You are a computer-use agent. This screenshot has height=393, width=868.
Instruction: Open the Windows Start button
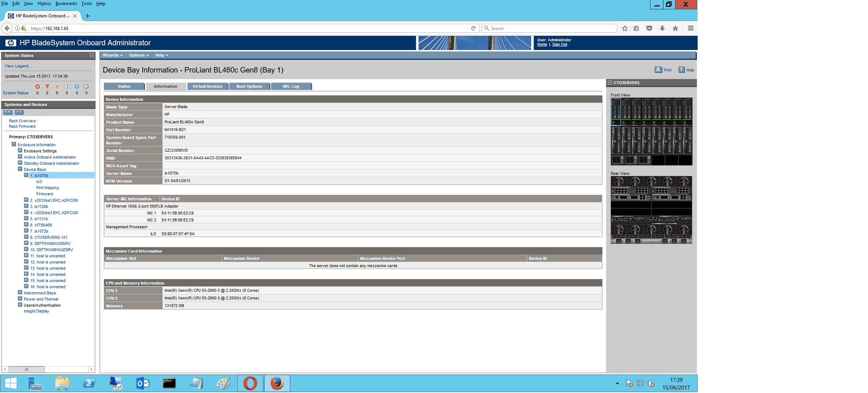tap(11, 383)
